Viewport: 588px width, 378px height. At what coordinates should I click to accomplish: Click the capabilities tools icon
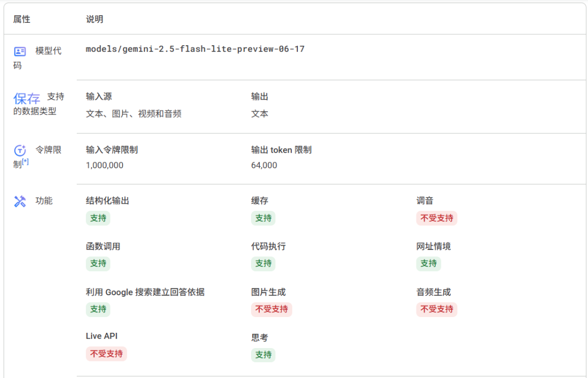20,202
